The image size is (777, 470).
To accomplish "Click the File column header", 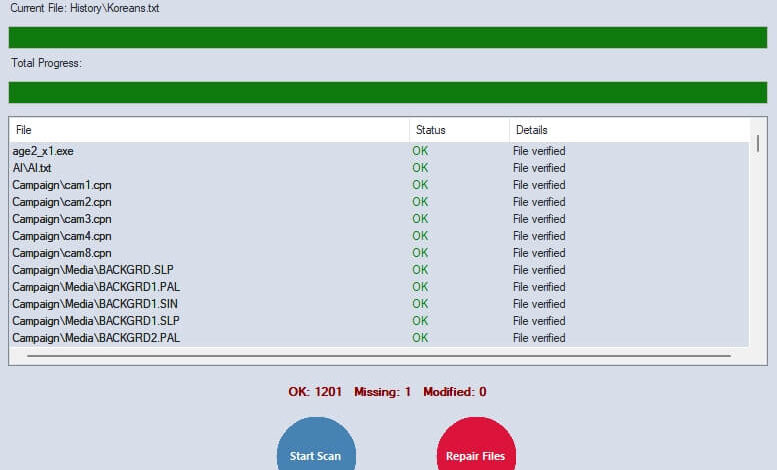I will 209,130.
